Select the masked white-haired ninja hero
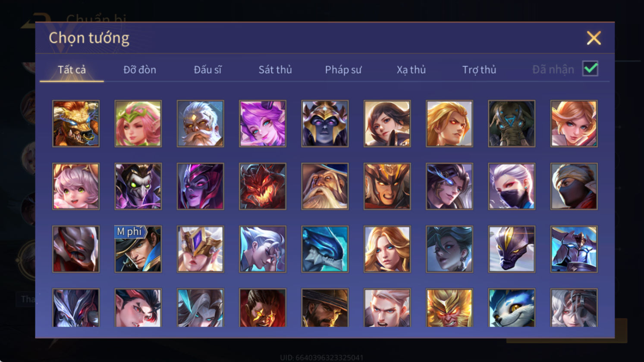Image resolution: width=644 pixels, height=362 pixels. pyautogui.click(x=511, y=186)
